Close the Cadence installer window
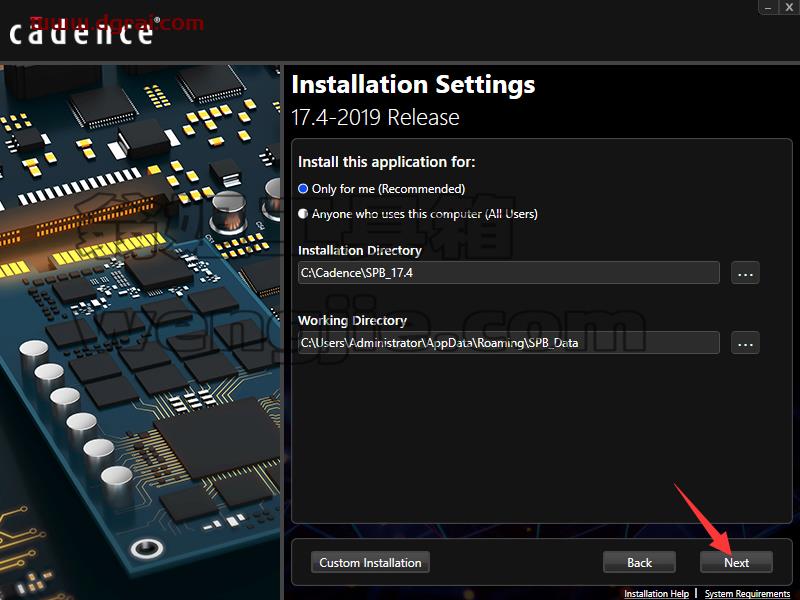800x600 pixels. (x=789, y=7)
